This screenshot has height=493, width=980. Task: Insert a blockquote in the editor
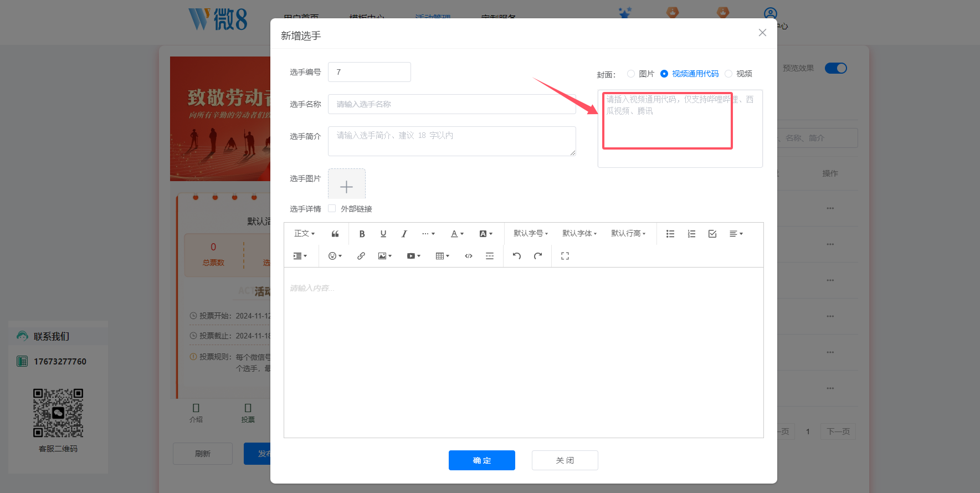click(x=335, y=234)
